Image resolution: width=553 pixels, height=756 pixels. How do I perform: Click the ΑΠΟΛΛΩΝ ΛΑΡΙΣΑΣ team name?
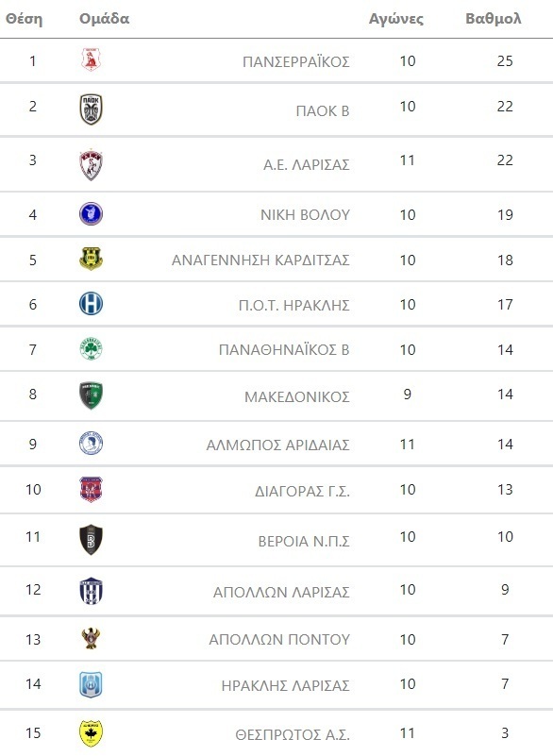[x=281, y=592]
